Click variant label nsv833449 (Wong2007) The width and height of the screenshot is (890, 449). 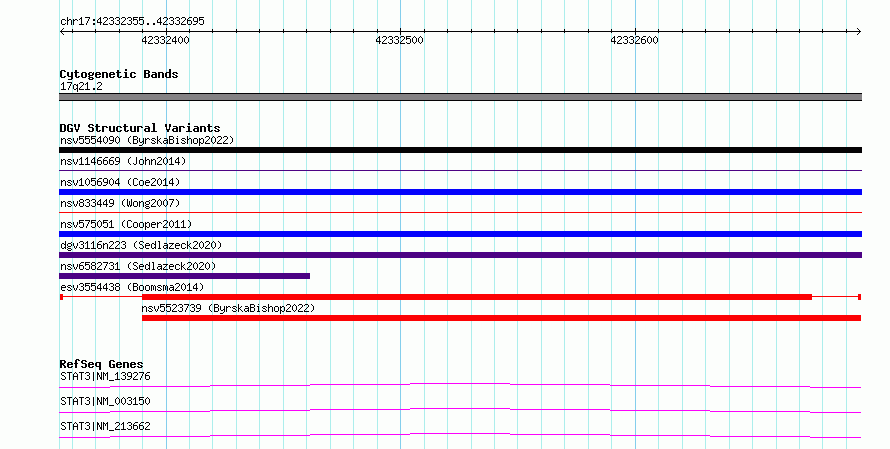point(120,203)
